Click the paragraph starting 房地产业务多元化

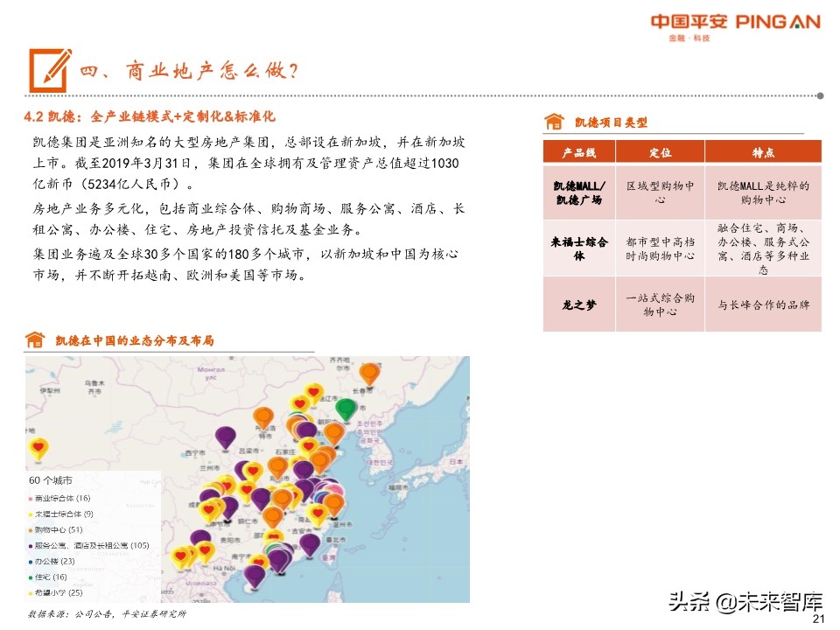click(x=248, y=219)
